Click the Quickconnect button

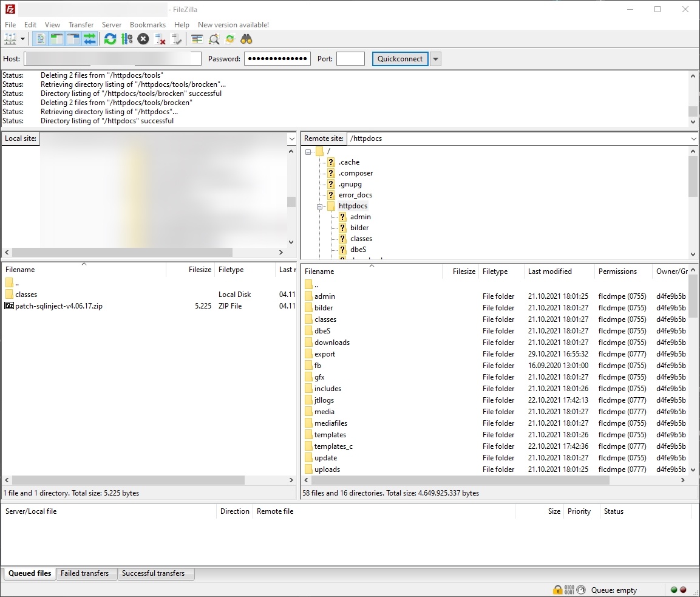pyautogui.click(x=399, y=59)
